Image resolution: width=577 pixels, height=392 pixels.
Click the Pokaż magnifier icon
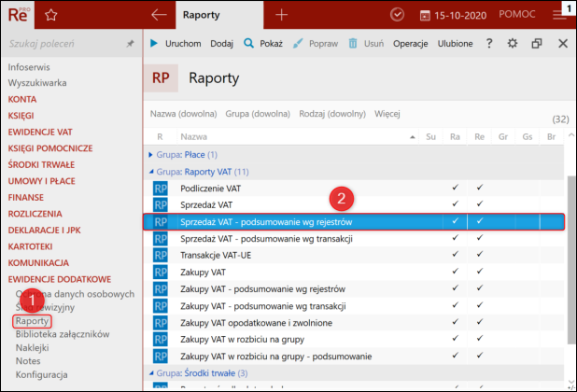248,44
